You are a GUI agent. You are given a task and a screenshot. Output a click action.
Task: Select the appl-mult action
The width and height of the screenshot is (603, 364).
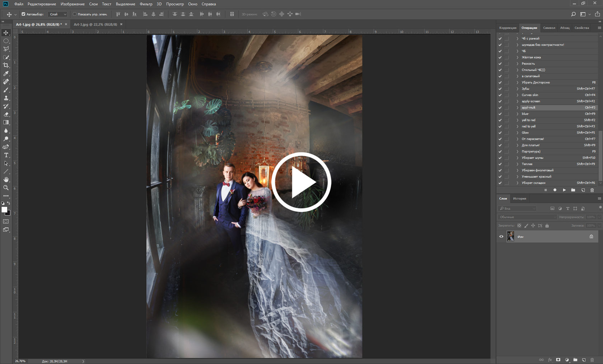[x=528, y=108]
